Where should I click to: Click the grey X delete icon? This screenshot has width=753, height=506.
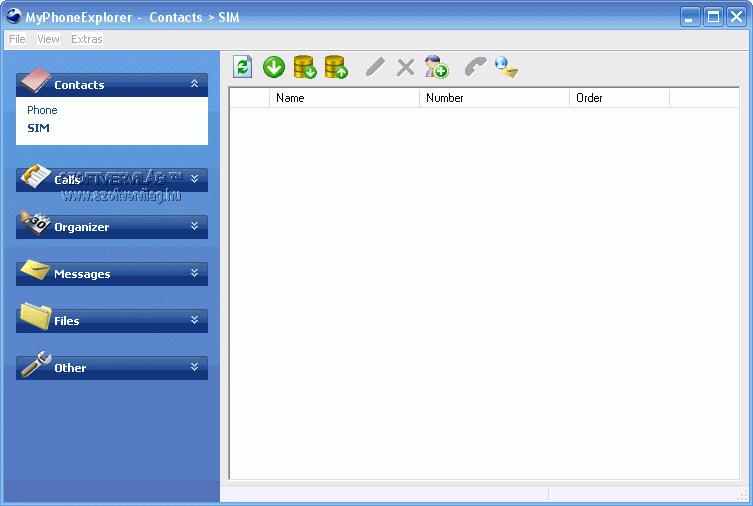click(405, 68)
